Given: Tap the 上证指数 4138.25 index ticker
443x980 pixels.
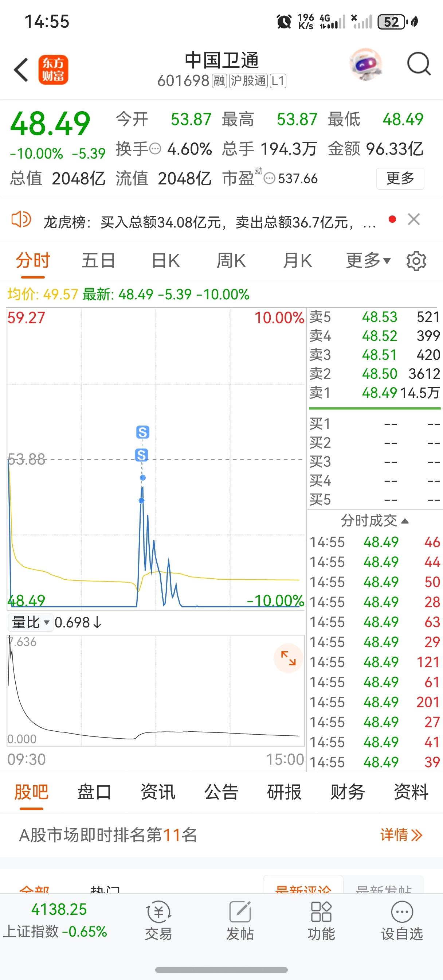Looking at the screenshot, I should tap(55, 920).
